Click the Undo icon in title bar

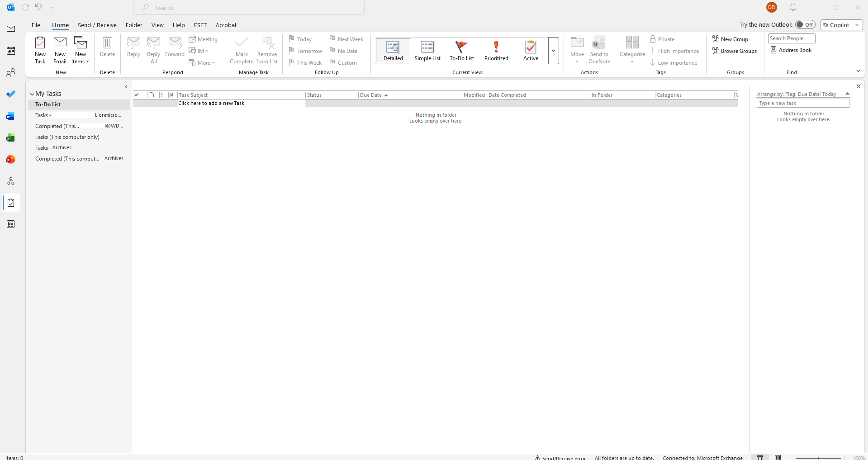pyautogui.click(x=38, y=7)
